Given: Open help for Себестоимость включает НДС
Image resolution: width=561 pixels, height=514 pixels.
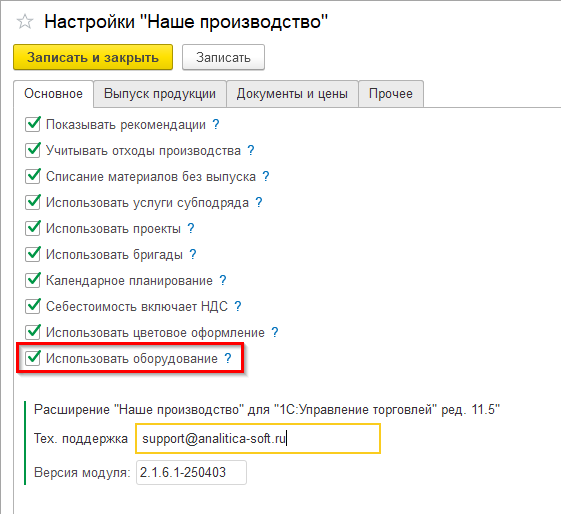Looking at the screenshot, I should click(x=238, y=306).
